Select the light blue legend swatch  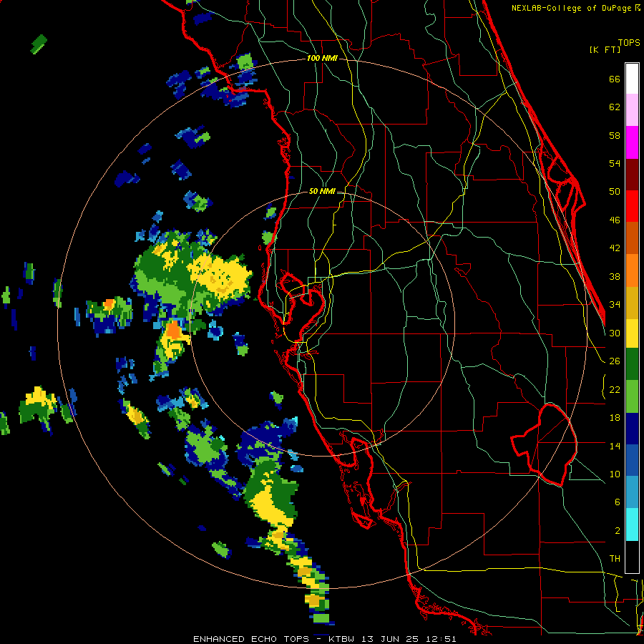[x=632, y=492]
